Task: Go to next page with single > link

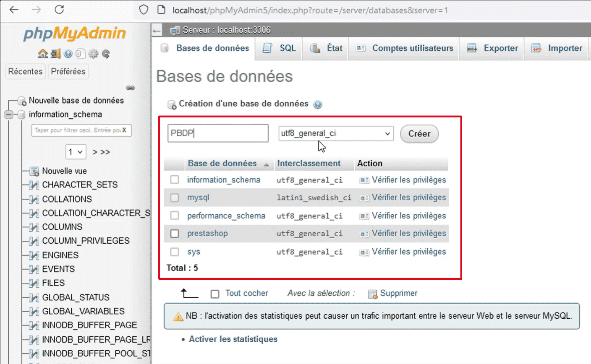Action: 95,152
